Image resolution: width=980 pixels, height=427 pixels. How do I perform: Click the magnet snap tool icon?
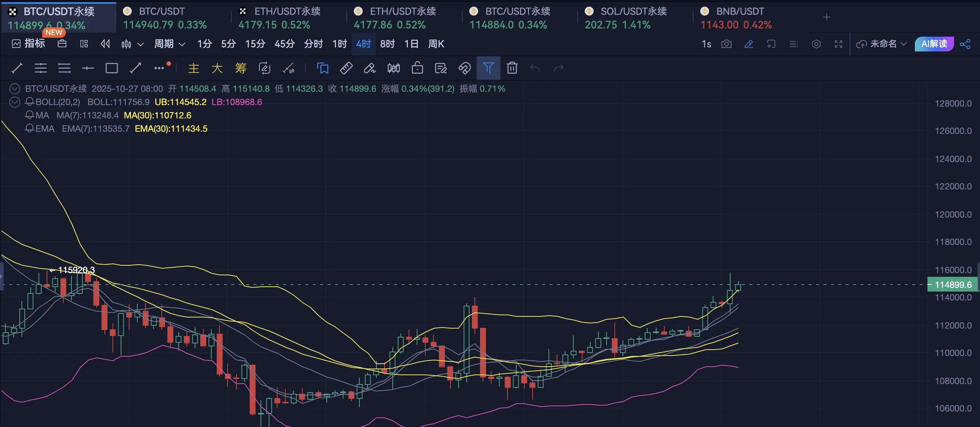pyautogui.click(x=464, y=68)
